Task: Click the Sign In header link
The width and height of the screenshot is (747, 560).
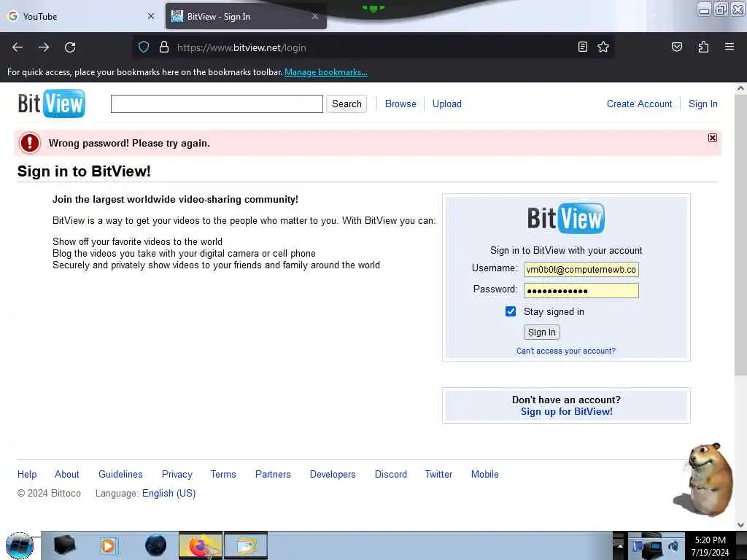Action: [703, 104]
